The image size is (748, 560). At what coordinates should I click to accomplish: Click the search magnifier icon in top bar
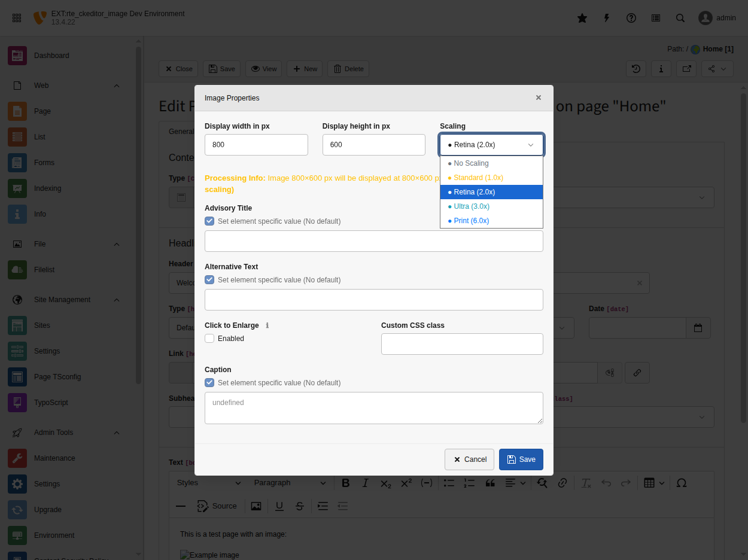[680, 18]
